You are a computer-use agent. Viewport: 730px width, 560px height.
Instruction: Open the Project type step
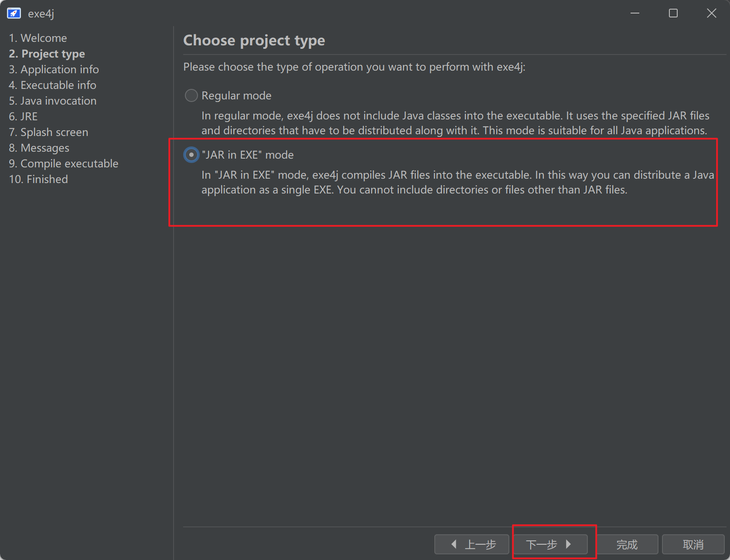47,54
